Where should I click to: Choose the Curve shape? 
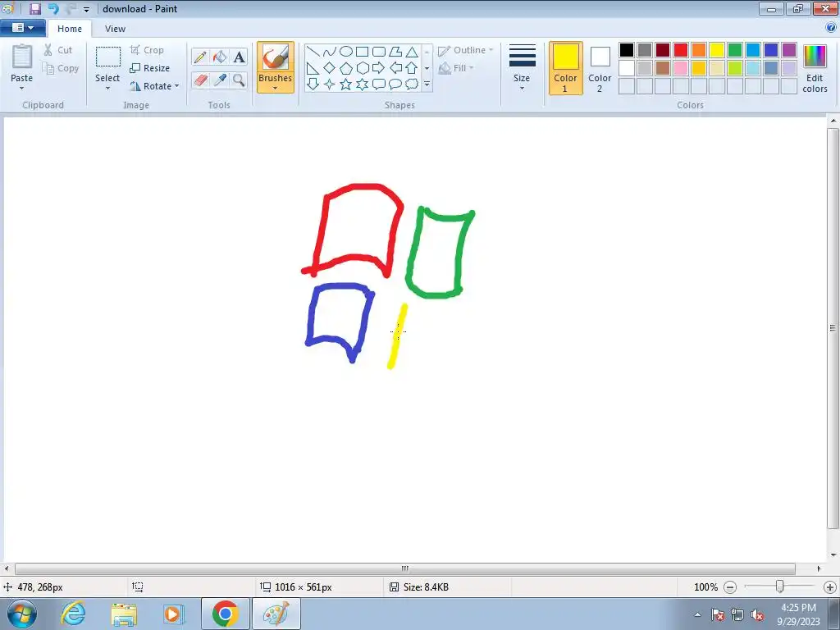click(x=330, y=52)
